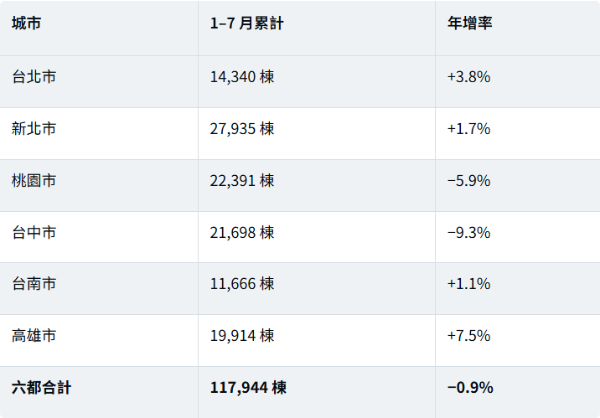Click the 117,944 棟 total value
Screen dimensions: 600x418
(248, 387)
